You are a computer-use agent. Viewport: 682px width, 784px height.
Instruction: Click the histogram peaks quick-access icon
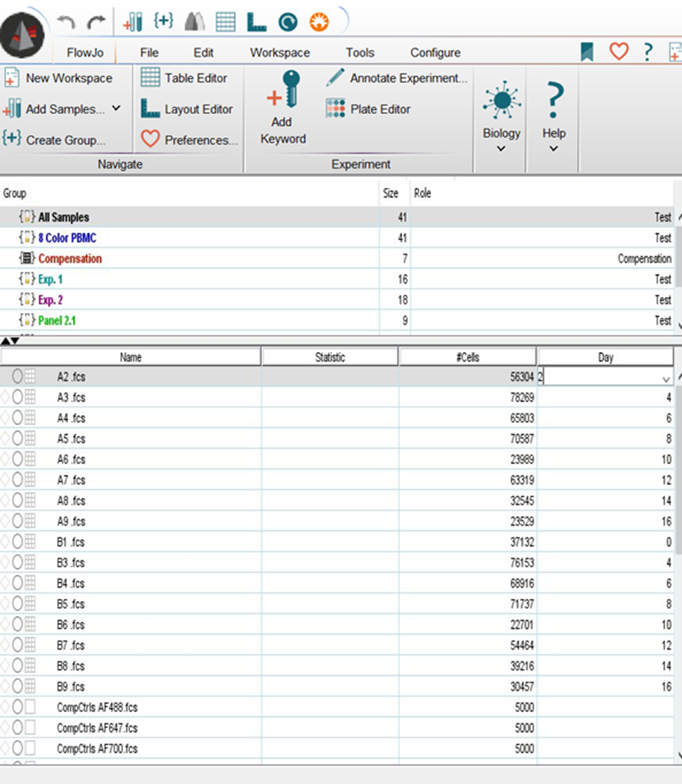click(x=195, y=22)
